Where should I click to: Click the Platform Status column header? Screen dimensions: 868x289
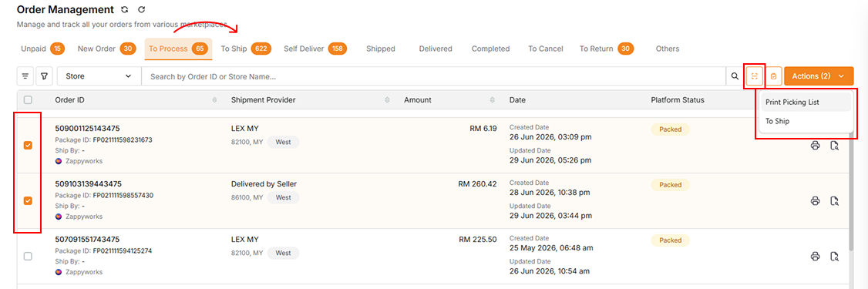(677, 100)
